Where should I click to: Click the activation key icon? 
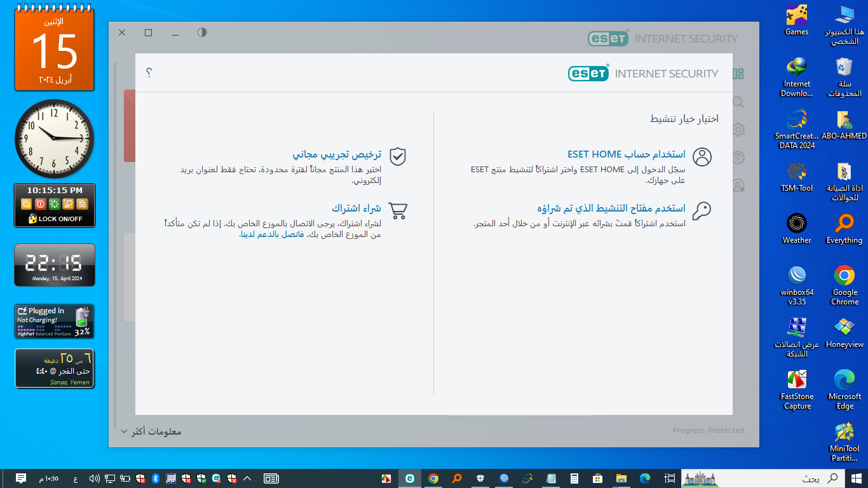702,211
